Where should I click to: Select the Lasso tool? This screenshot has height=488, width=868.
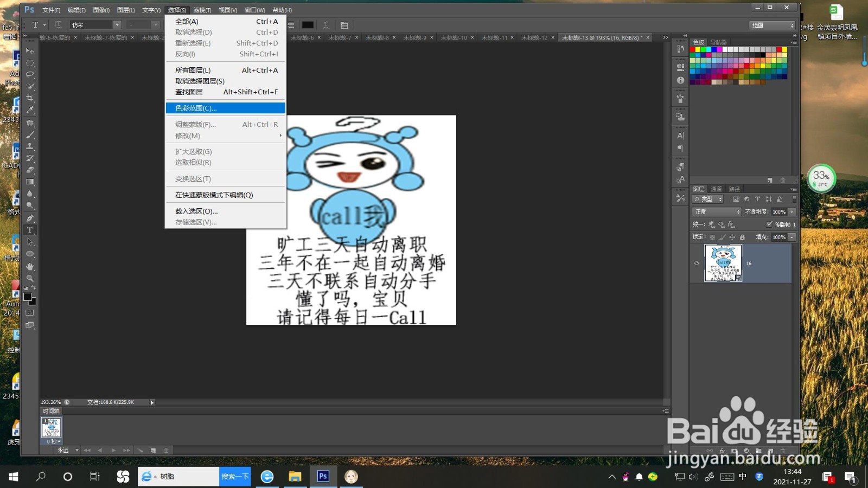(30, 74)
